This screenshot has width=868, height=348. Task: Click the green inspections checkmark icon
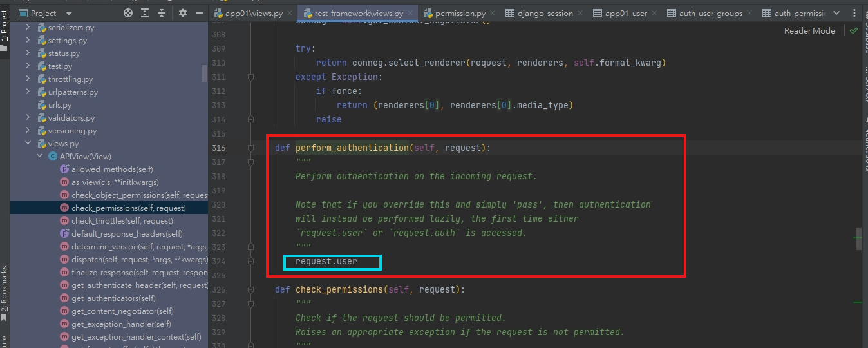853,31
